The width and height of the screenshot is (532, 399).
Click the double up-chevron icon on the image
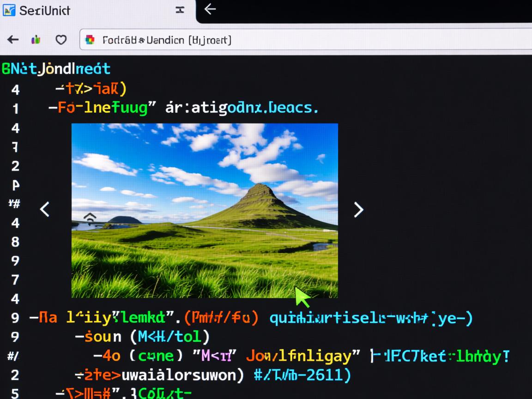click(90, 218)
